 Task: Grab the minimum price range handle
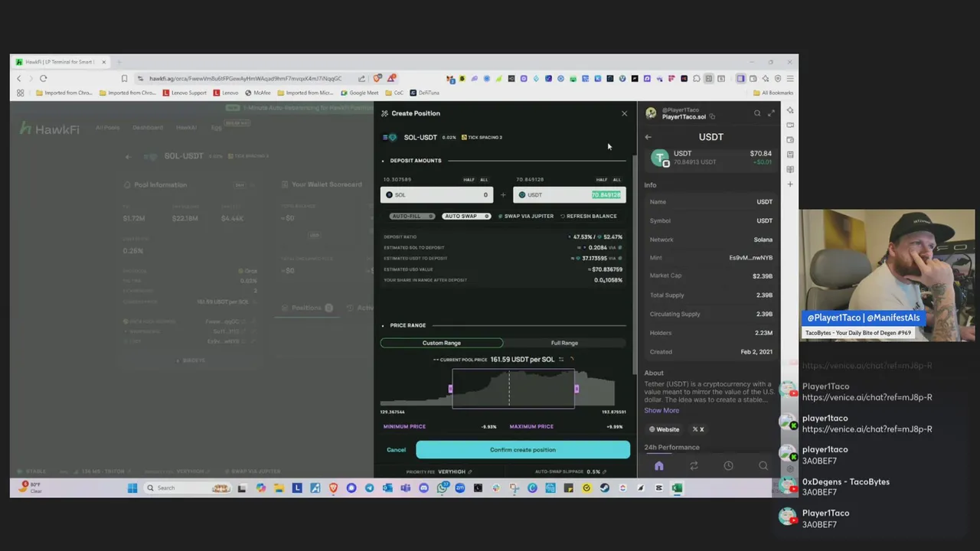(x=450, y=389)
